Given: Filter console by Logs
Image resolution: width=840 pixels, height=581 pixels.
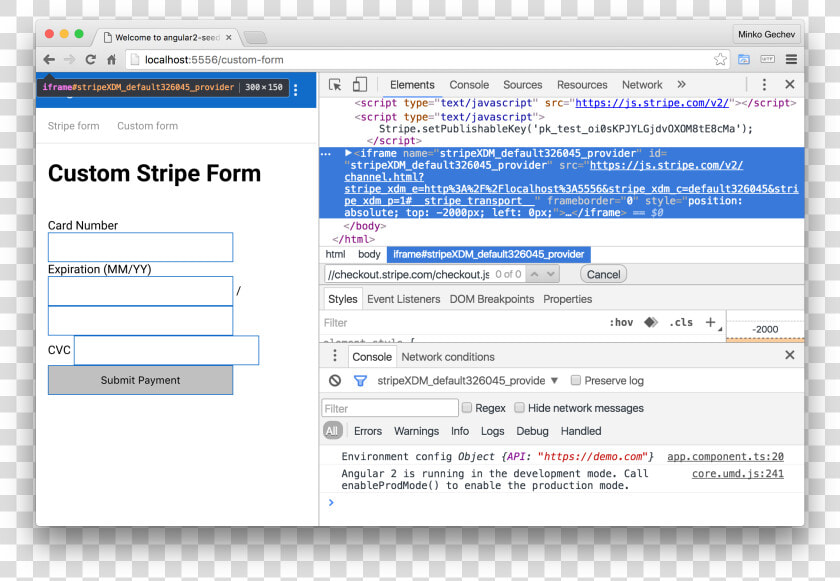Looking at the screenshot, I should pyautogui.click(x=492, y=431).
